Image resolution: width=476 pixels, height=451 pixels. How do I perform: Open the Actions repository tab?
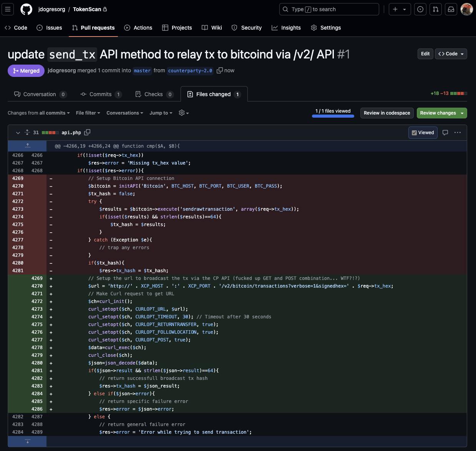pos(138,28)
